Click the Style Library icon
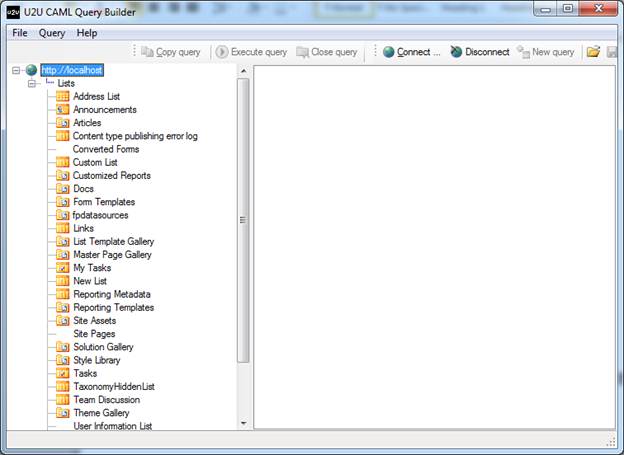 (x=62, y=360)
